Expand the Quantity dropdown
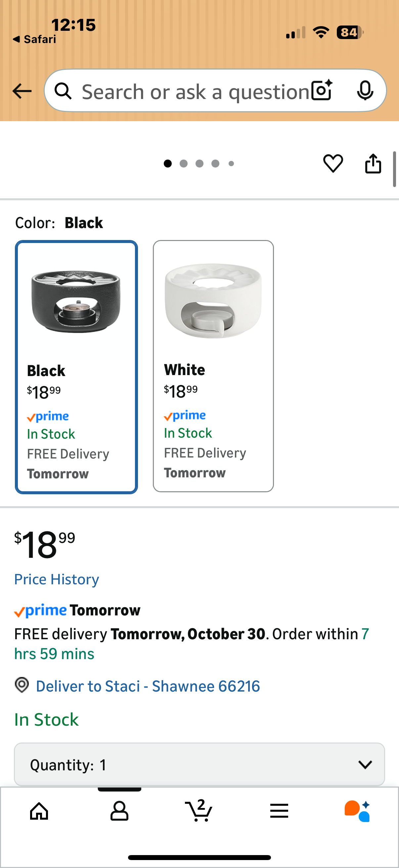The height and width of the screenshot is (868, 399). (x=199, y=765)
